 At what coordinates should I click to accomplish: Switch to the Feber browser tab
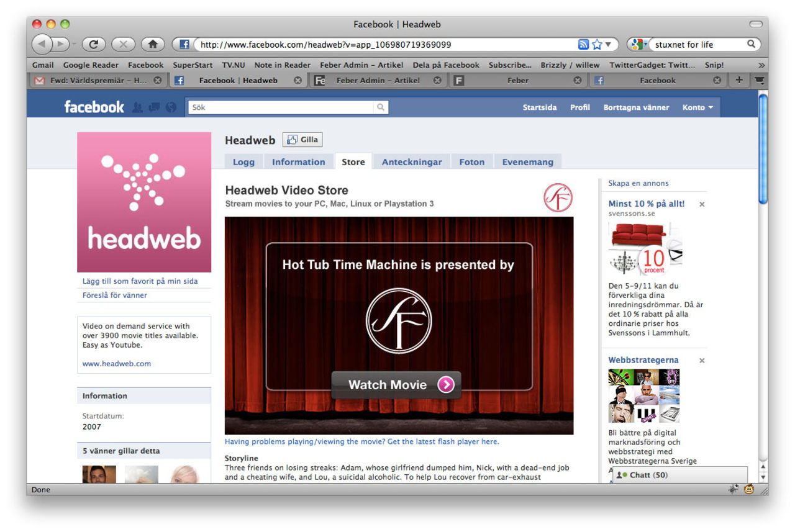pyautogui.click(x=517, y=80)
